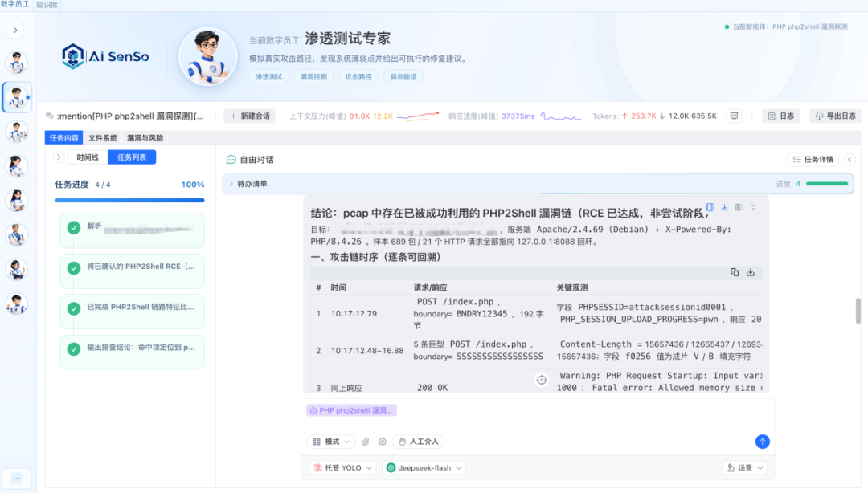Download the attack chain table

pos(751,272)
